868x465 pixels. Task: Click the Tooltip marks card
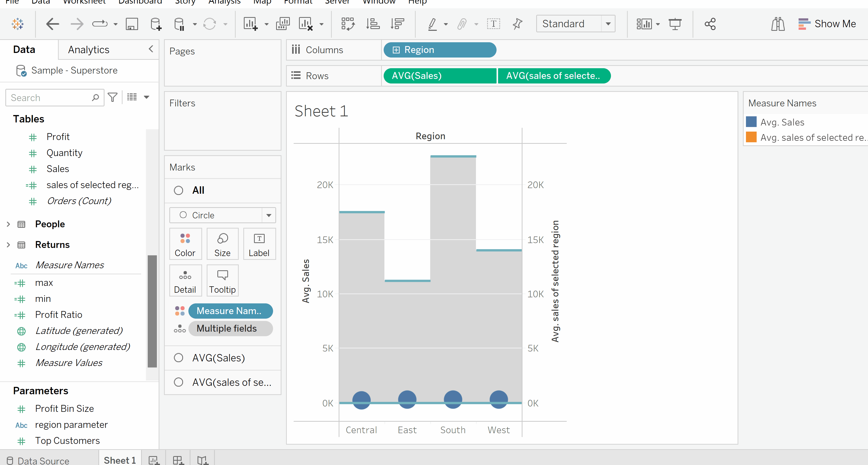pyautogui.click(x=222, y=280)
